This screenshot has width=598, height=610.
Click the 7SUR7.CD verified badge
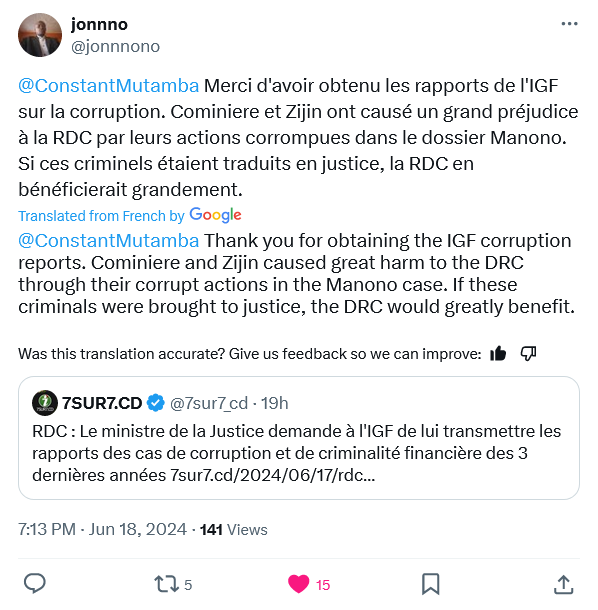[x=156, y=403]
